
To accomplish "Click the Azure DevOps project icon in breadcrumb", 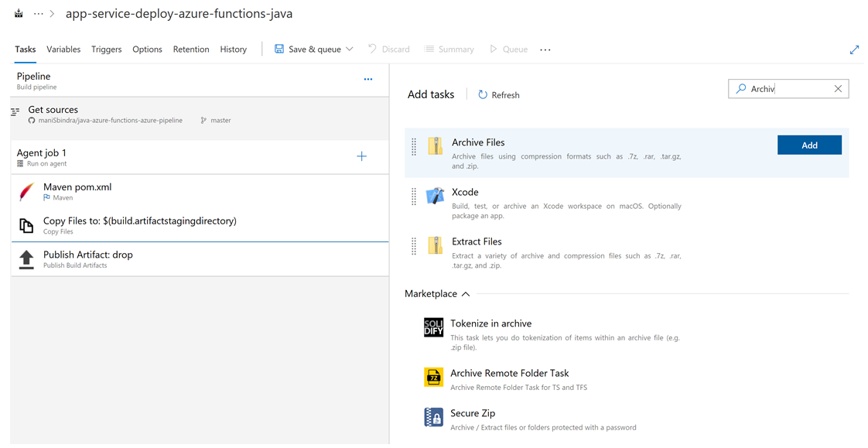I will [x=19, y=14].
